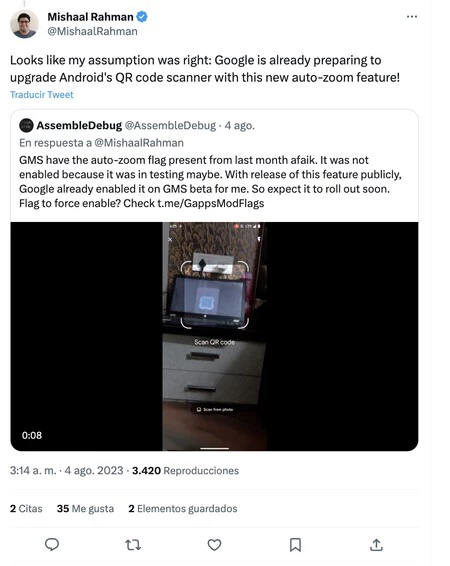This screenshot has width=450, height=566.
Task: Click the Traducir Tweet link
Action: tap(41, 95)
